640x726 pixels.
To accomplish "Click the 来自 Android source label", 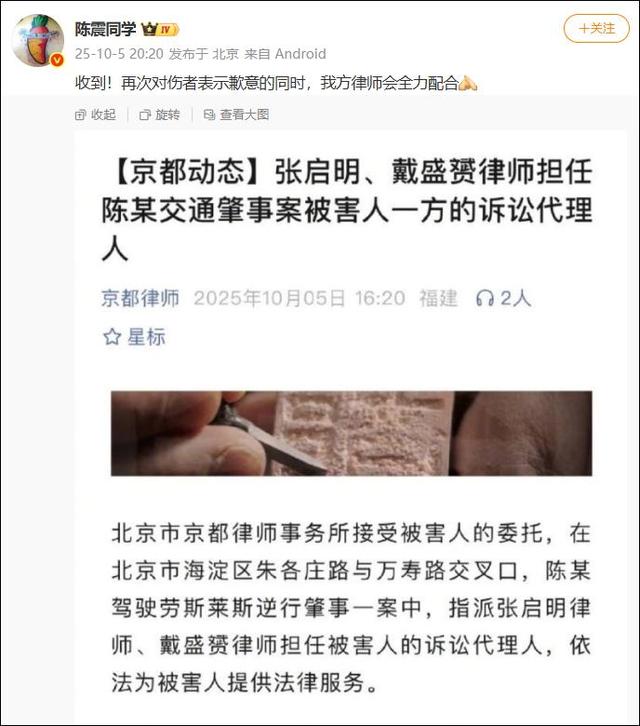I will pos(285,54).
